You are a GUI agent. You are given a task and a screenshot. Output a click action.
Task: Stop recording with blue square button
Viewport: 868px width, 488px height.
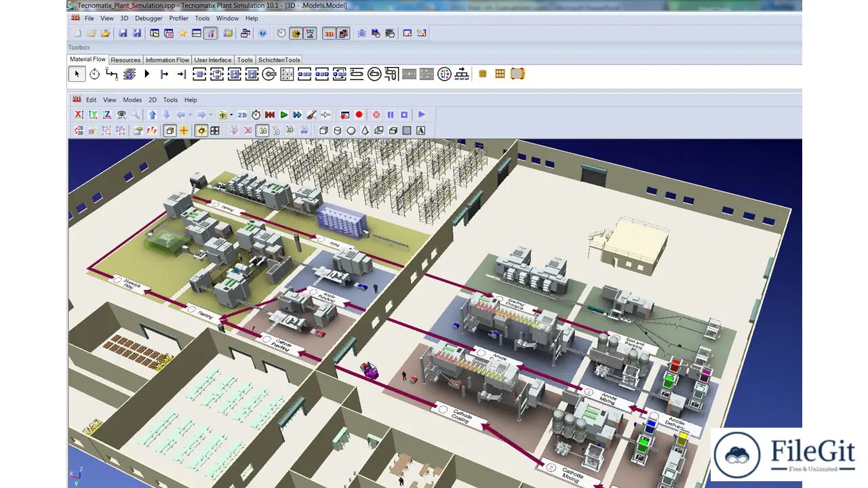(404, 115)
